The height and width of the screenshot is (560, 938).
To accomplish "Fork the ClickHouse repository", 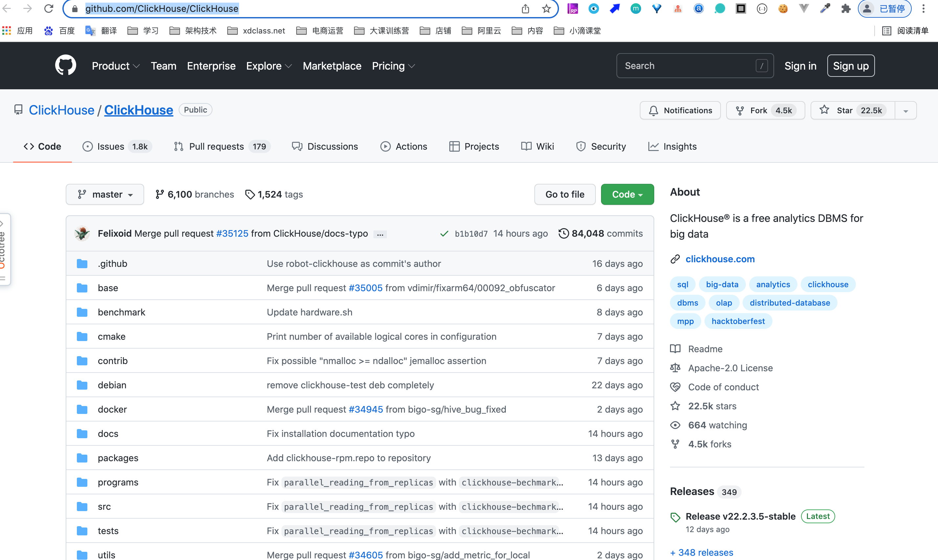I will point(765,110).
